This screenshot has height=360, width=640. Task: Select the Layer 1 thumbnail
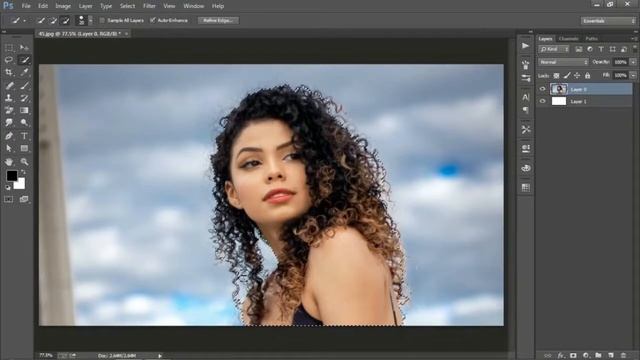coord(559,101)
